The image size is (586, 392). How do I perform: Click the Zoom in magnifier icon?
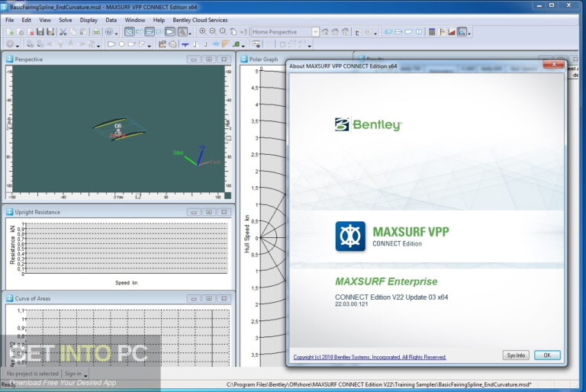coord(202,32)
